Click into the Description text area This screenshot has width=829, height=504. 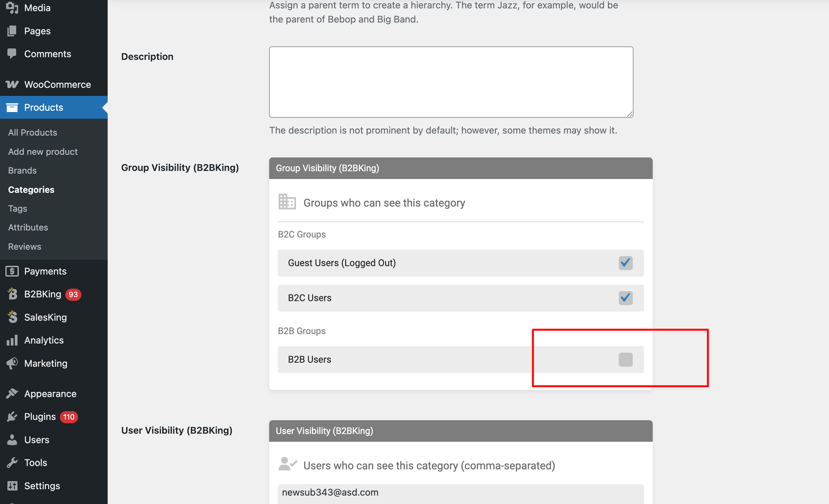pyautogui.click(x=451, y=82)
